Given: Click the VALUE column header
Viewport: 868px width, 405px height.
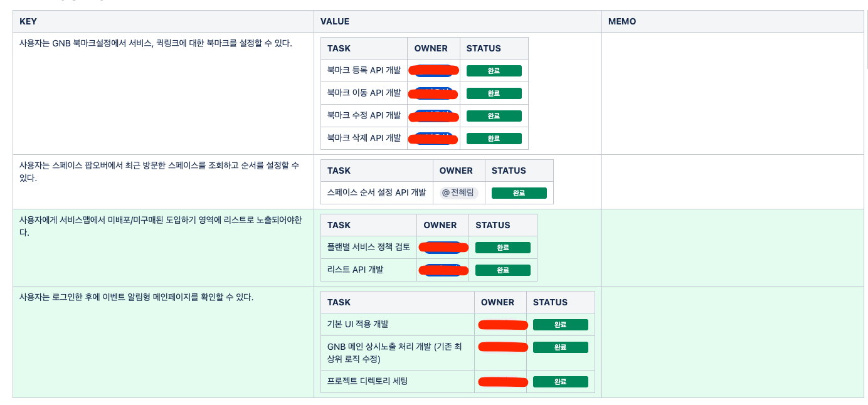Looking at the screenshot, I should [335, 21].
